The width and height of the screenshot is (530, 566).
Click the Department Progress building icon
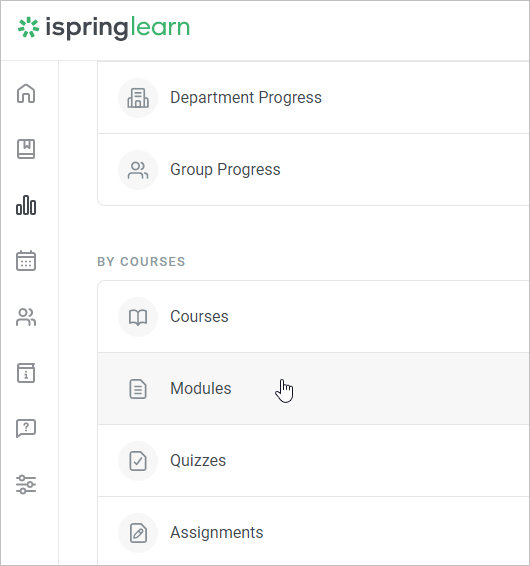[x=138, y=98]
